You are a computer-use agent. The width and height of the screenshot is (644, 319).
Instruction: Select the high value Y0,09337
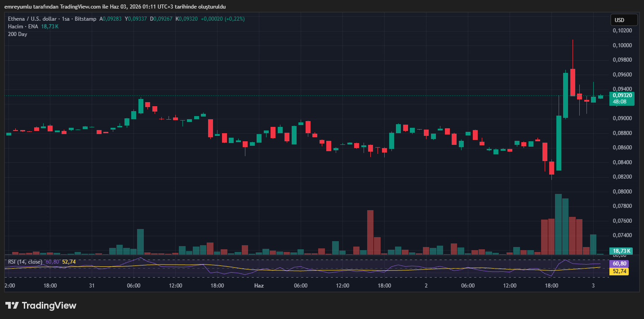click(x=136, y=19)
